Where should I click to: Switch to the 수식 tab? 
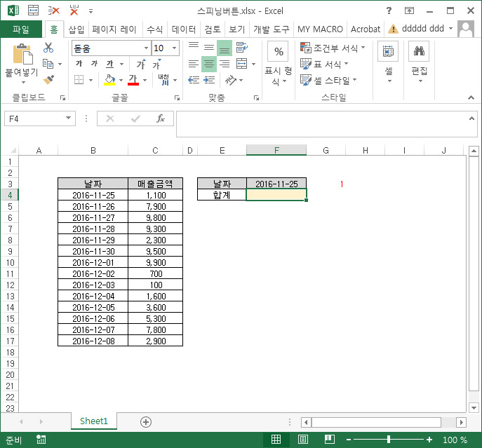[x=154, y=29]
